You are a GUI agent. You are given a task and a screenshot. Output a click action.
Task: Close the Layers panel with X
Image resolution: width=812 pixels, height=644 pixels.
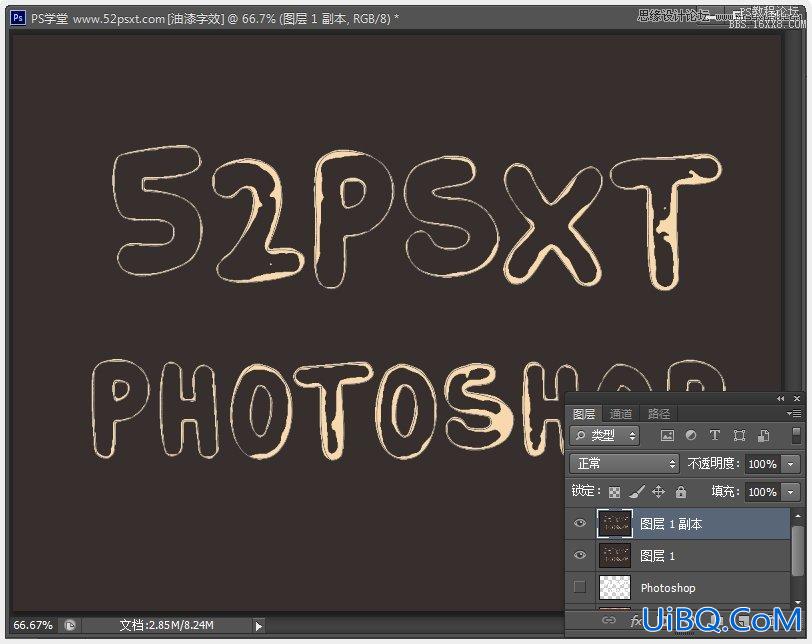(797, 399)
